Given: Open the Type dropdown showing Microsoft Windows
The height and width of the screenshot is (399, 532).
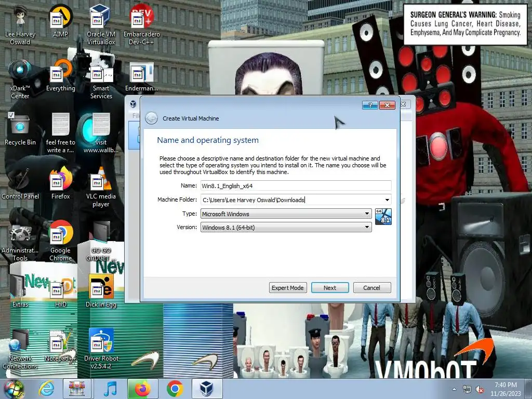Looking at the screenshot, I should pyautogui.click(x=286, y=214).
